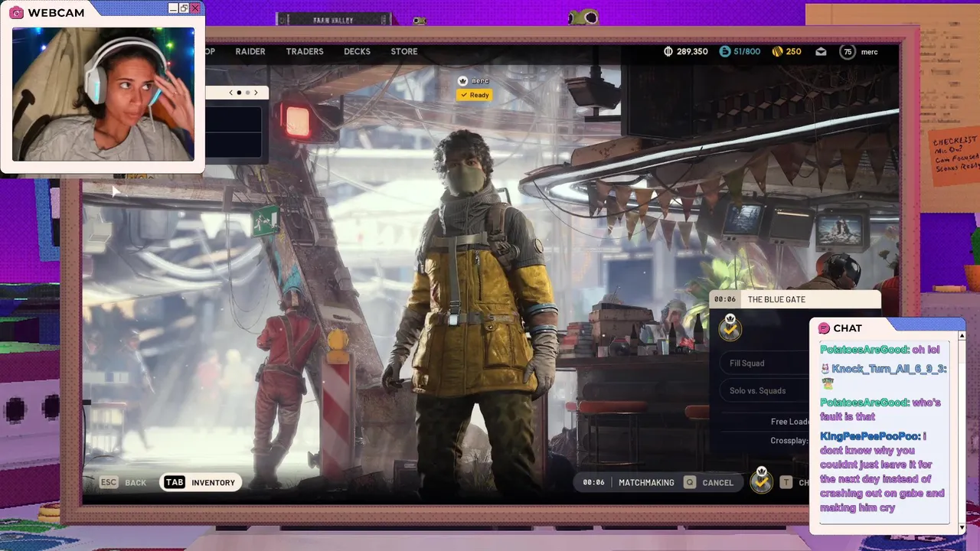Viewport: 980px width, 551px height.
Task: Open the merc profile name in top bar
Action: point(869,51)
